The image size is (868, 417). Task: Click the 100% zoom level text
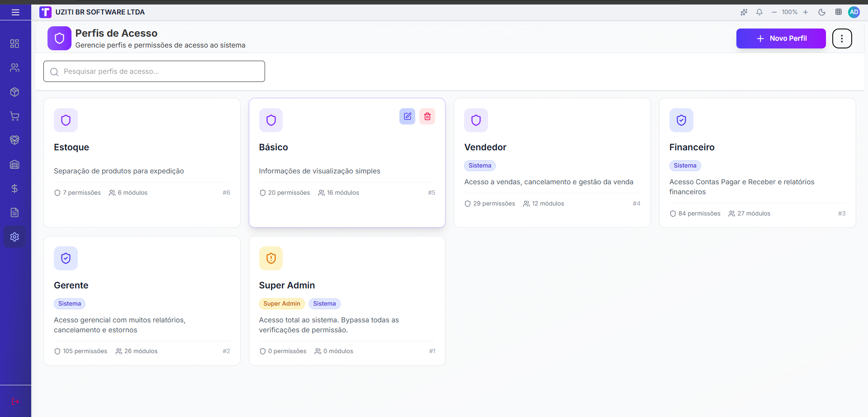click(790, 12)
